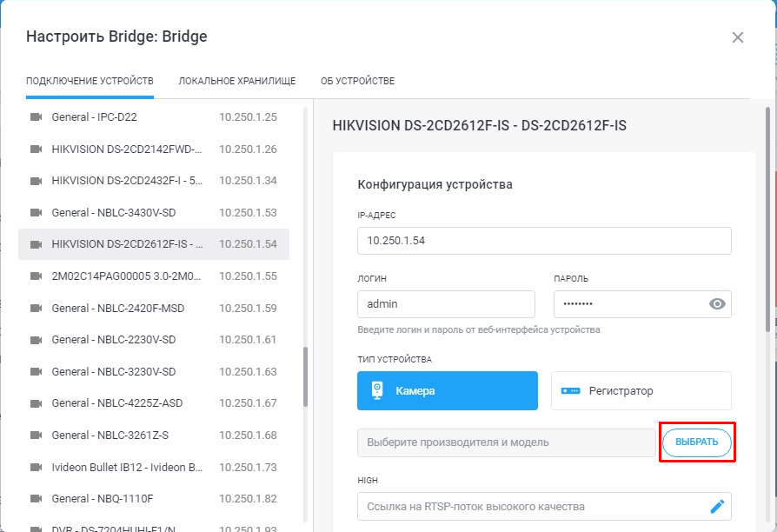Select device HIKVISION DS-2CD2432F-I
This screenshot has width=777, height=532.
click(154, 181)
